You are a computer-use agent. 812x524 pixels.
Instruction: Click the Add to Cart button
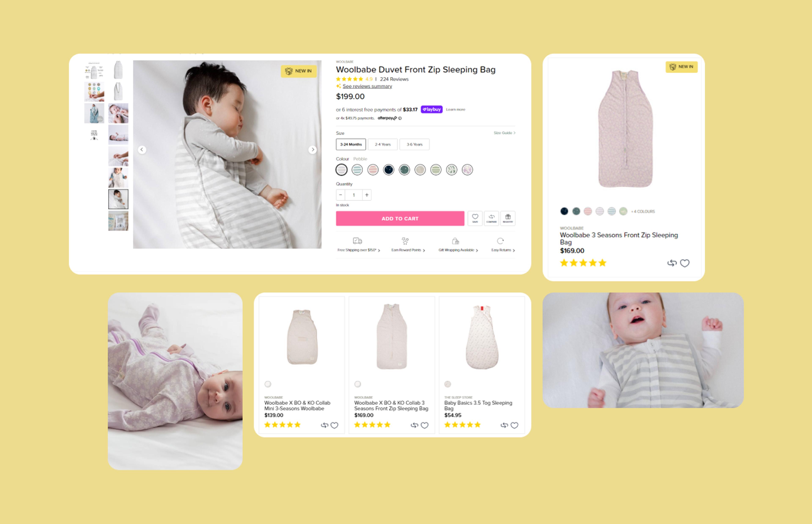(x=400, y=218)
